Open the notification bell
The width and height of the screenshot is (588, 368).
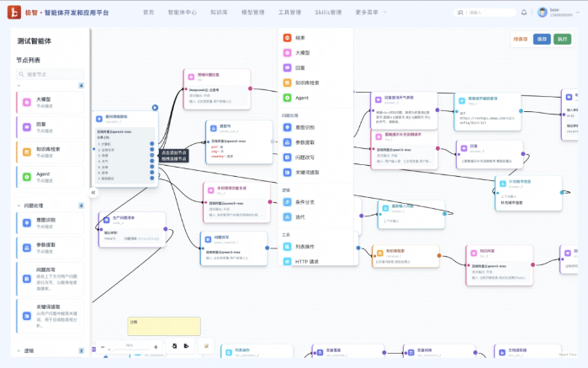(524, 13)
